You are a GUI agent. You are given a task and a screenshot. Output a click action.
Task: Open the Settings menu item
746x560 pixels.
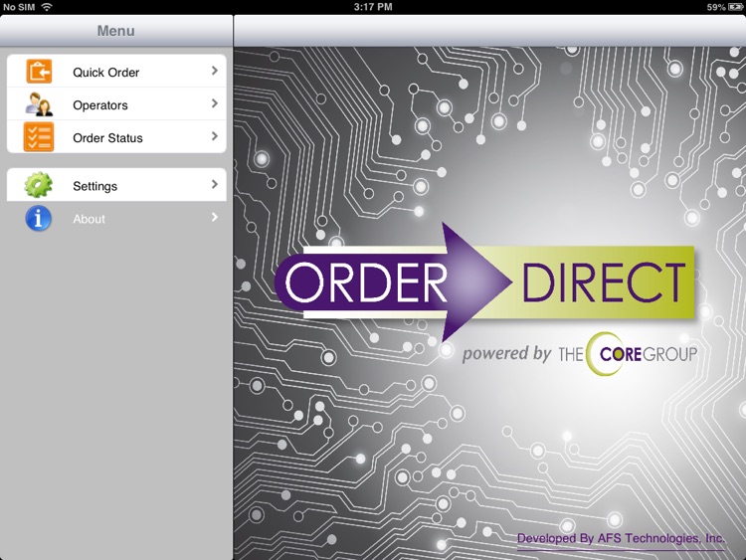(x=116, y=185)
